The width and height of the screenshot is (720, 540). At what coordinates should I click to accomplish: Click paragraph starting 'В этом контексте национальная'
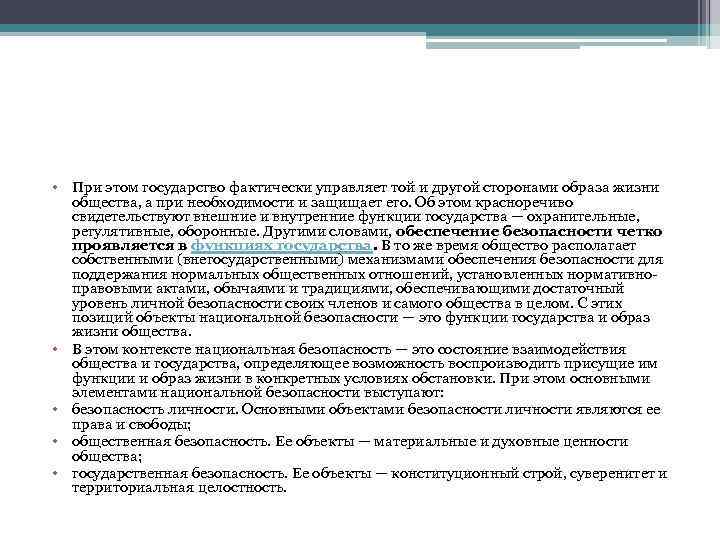(x=365, y=371)
